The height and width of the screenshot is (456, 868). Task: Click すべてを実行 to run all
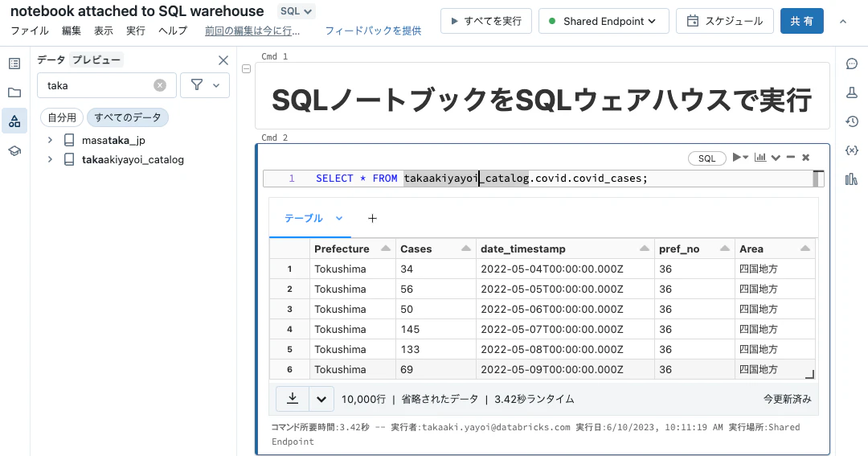coord(486,21)
